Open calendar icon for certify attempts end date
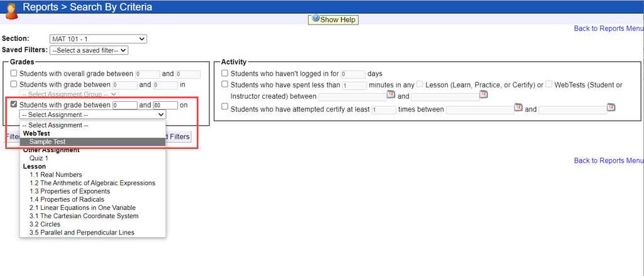The width and height of the screenshot is (644, 276). click(x=611, y=108)
